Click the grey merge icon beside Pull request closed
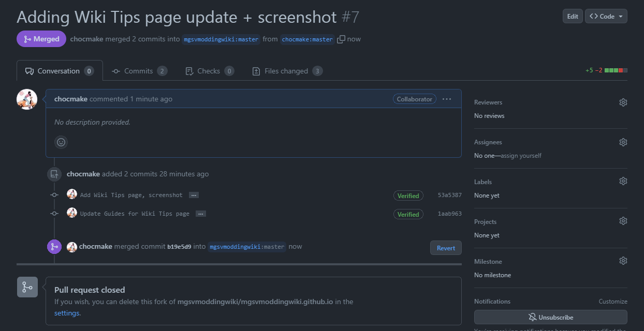 tap(27, 287)
